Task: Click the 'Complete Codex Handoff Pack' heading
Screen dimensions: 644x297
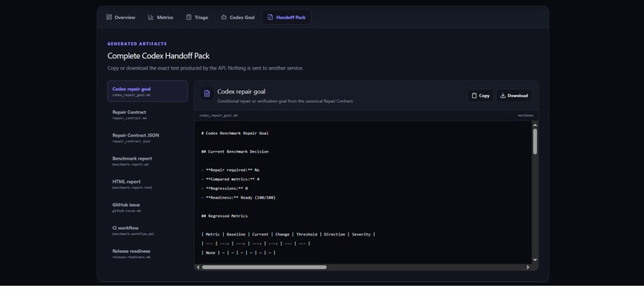Action: 158,56
